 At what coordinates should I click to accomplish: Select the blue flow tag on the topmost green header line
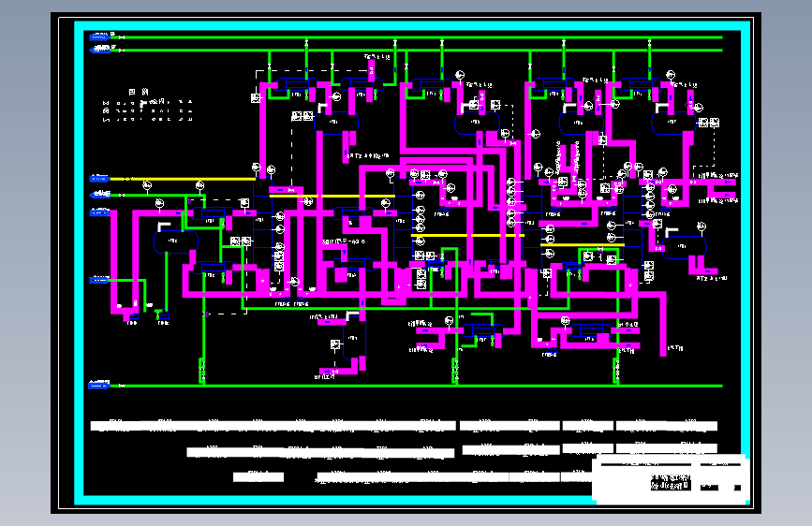point(99,37)
